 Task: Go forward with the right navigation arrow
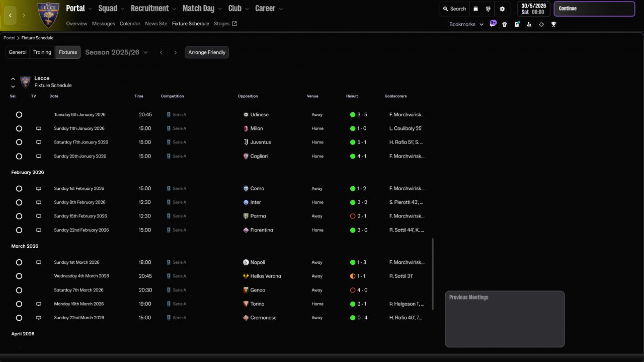(x=24, y=16)
